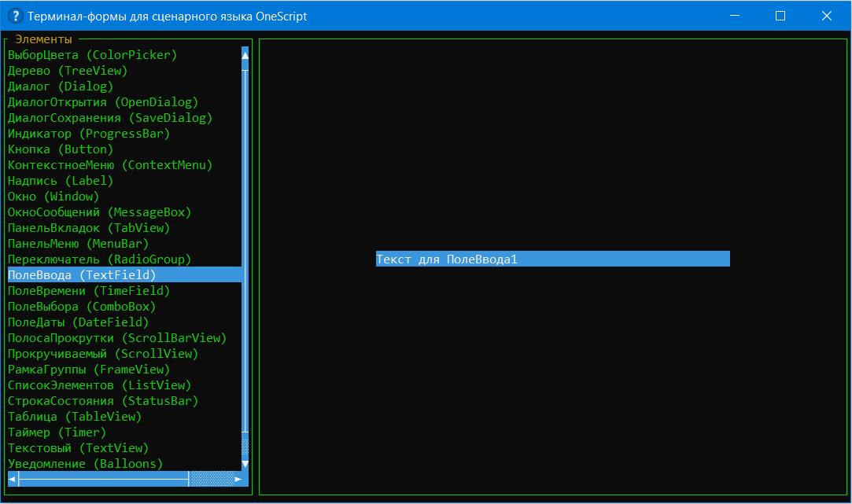The height and width of the screenshot is (504, 852).
Task: Click the text field 'Текст для ПолеВвода1'
Action: (x=552, y=259)
